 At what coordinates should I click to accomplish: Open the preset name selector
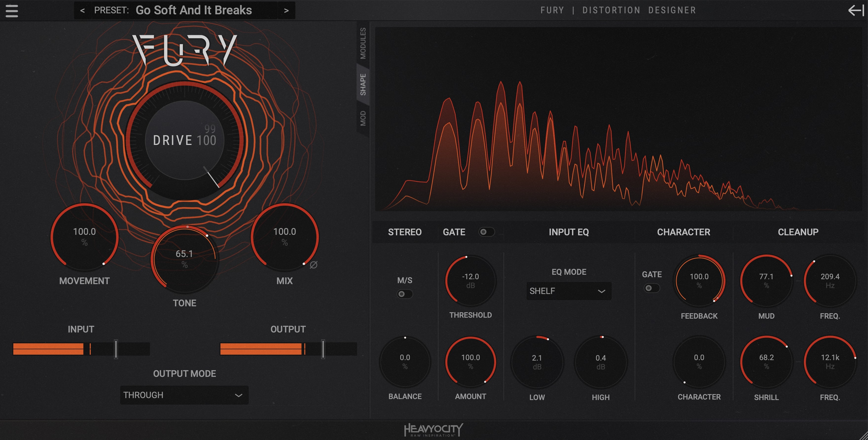[x=194, y=10]
